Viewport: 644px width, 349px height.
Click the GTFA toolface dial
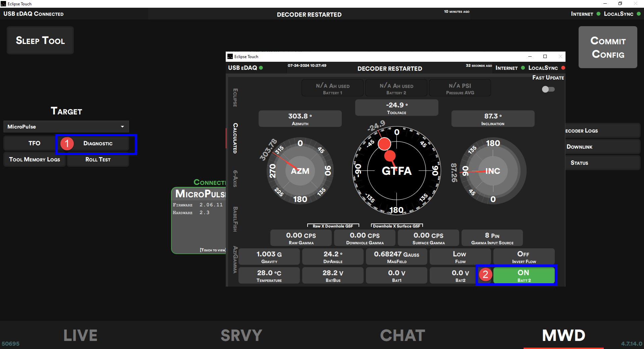pyautogui.click(x=396, y=171)
